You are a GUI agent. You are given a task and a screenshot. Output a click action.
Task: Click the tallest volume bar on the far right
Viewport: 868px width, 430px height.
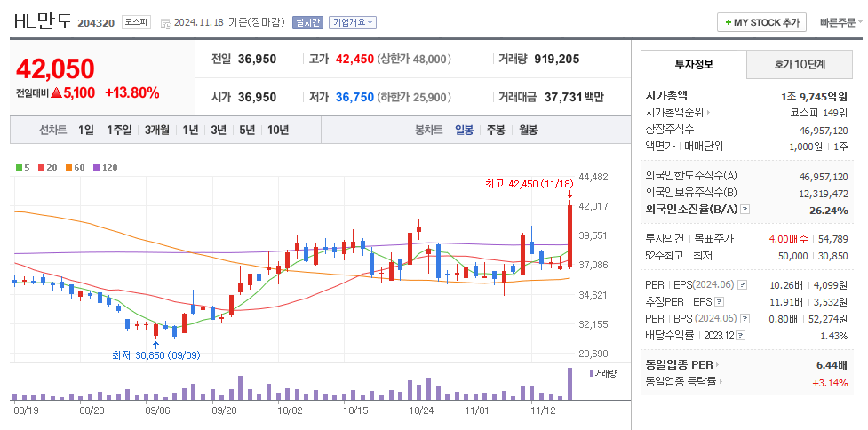569,384
